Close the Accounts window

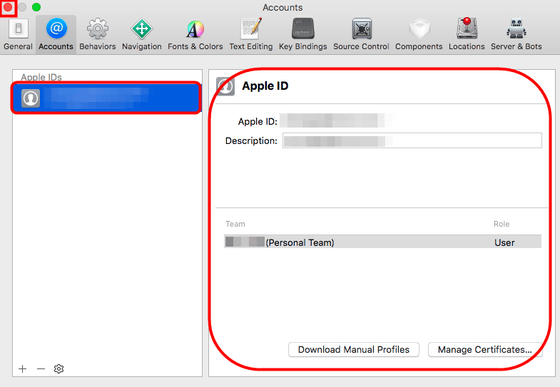8,7
